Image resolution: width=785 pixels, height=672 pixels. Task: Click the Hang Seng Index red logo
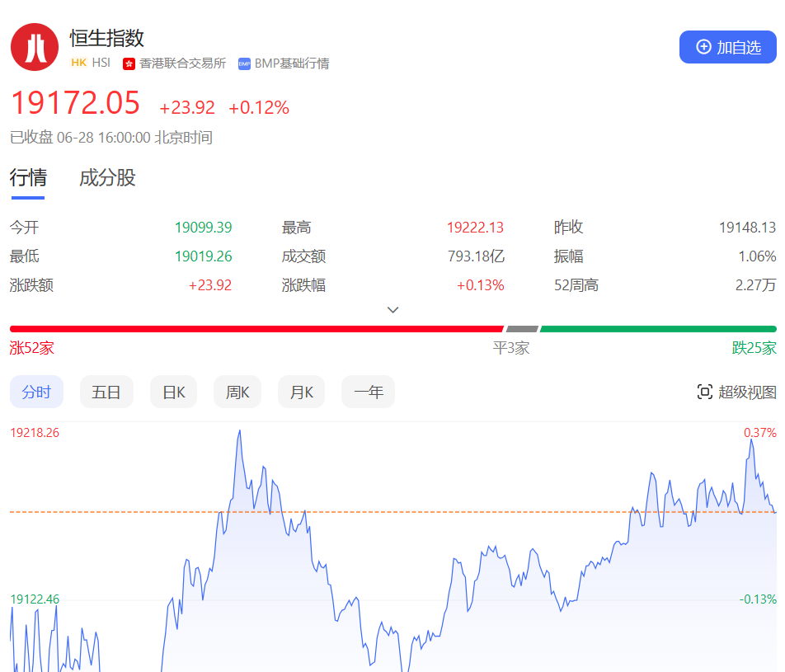pyautogui.click(x=35, y=47)
